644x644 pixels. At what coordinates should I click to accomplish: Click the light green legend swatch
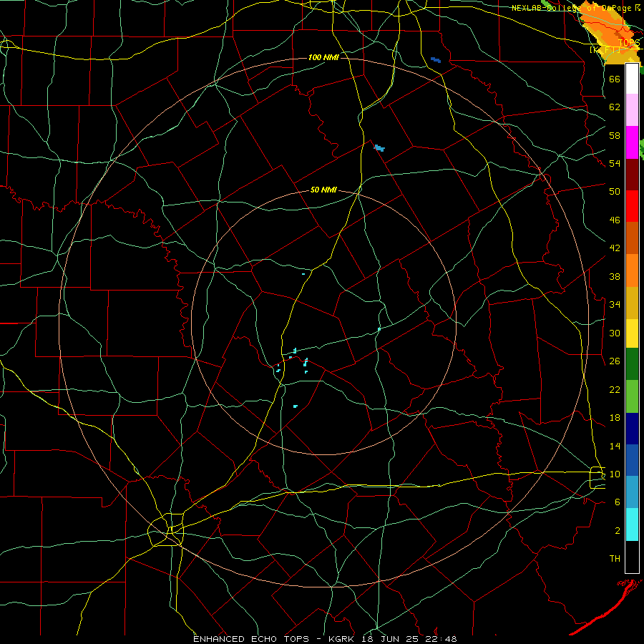pos(632,396)
